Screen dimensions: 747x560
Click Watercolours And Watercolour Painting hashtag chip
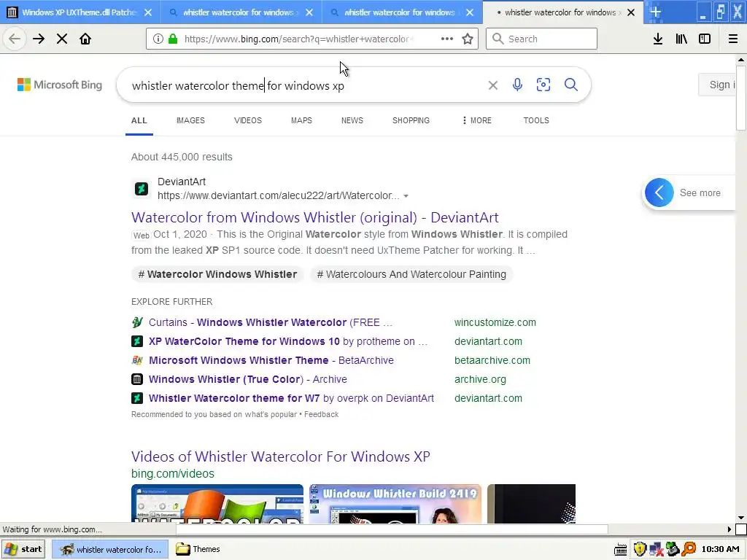[x=411, y=274]
